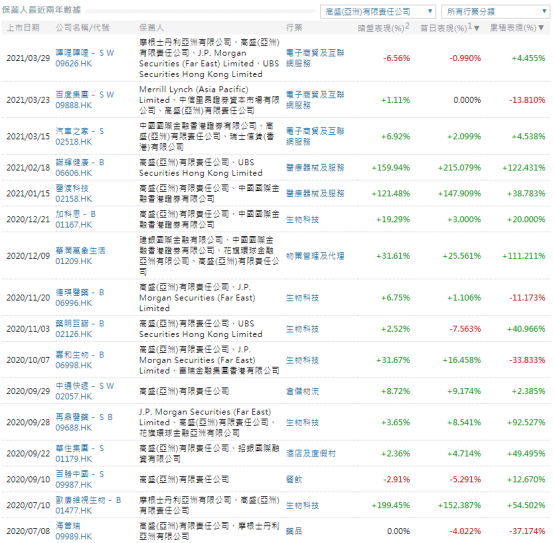The image size is (554, 543).
Task: Open 生物科技 industry link in 09688.HK row
Action: (x=302, y=422)
